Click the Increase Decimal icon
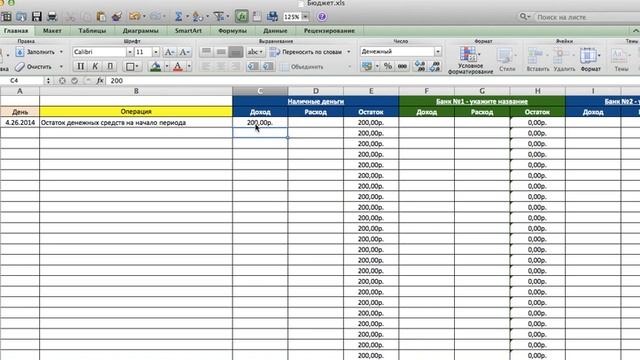The width and height of the screenshot is (640, 360). click(x=420, y=66)
